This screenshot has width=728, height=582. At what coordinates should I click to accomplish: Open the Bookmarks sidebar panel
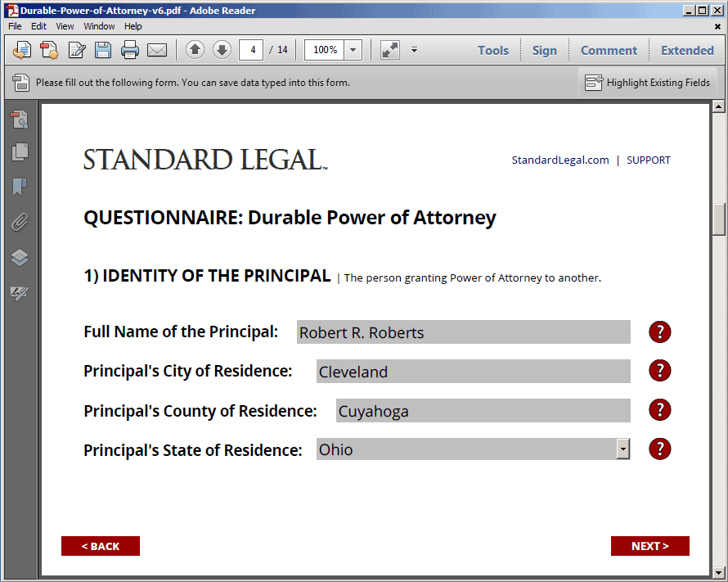20,187
